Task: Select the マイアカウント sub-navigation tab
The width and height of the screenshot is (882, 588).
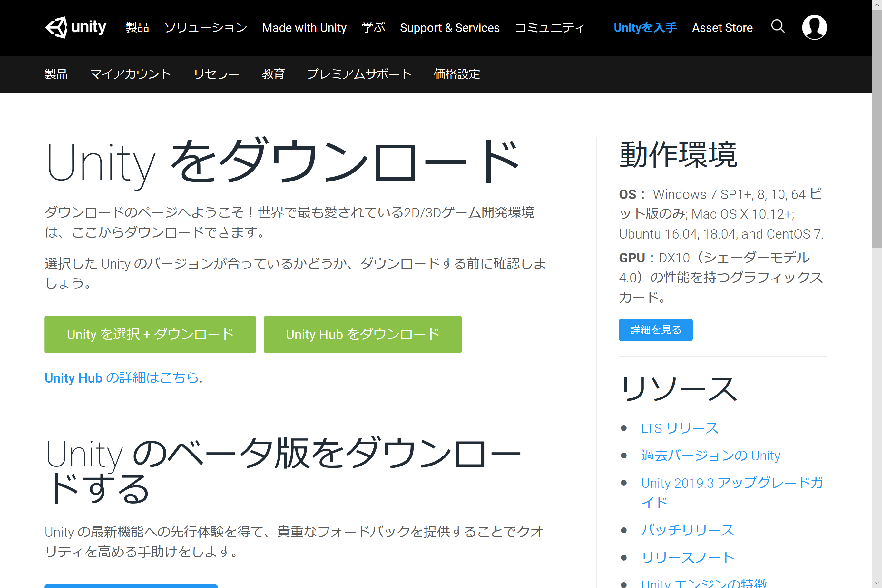Action: pyautogui.click(x=131, y=74)
